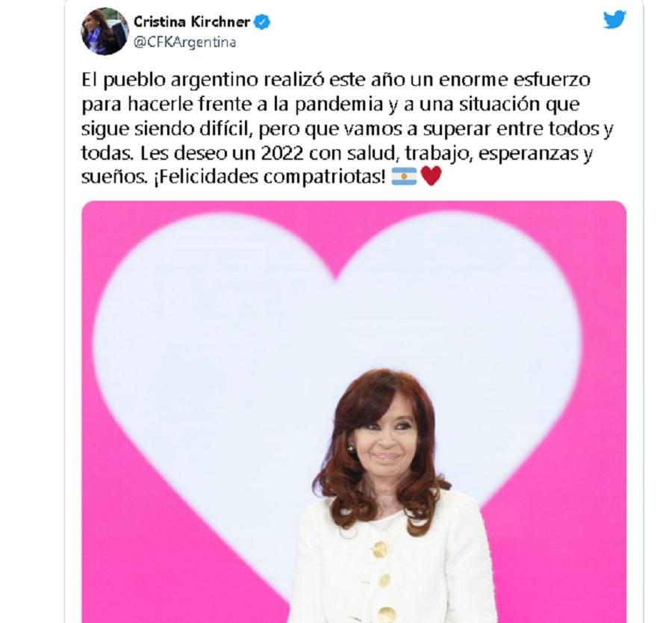Click the '2022' text in the tweet
The image size is (672, 623).
282,153
